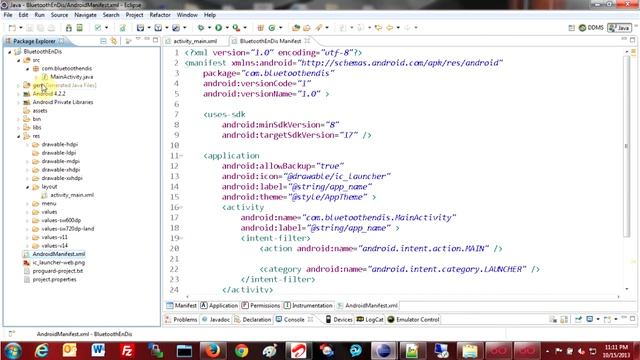The image size is (640, 360).
Task: Click the Last Edit Location arrow icon
Action: coord(378,28)
